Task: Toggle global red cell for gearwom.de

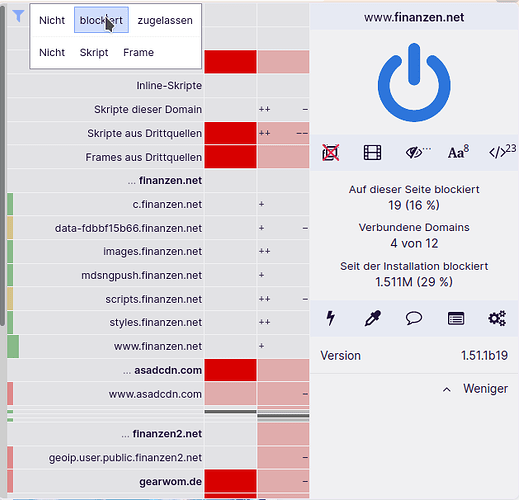Action: pyautogui.click(x=230, y=481)
